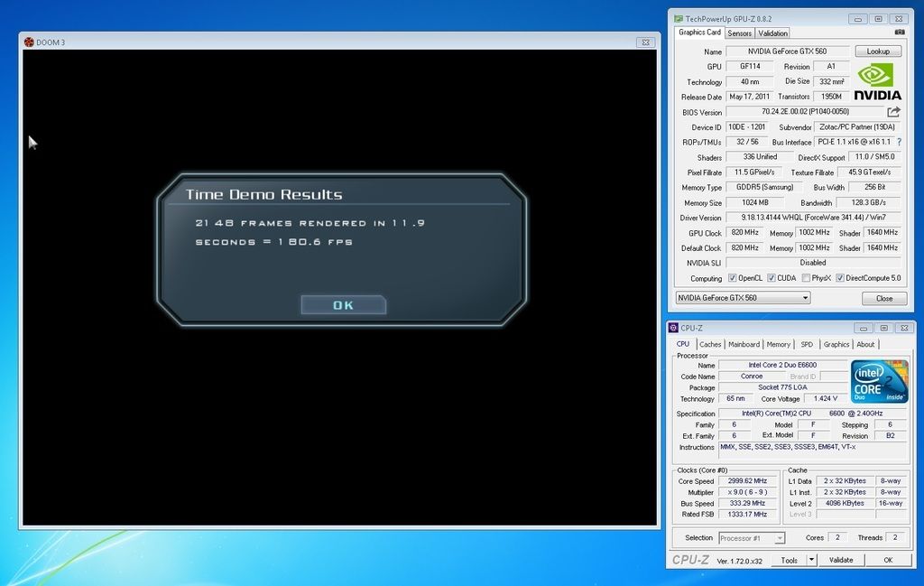This screenshot has height=586, width=924.
Task: Click the Core Voltage value 1.424 V
Action: pyautogui.click(x=825, y=398)
